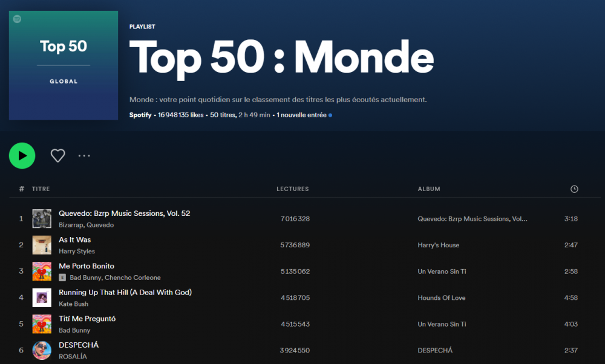Select the Quevedo Bzrp Music Sessions track title
Viewport: 605px width, 364px height.
[124, 213]
